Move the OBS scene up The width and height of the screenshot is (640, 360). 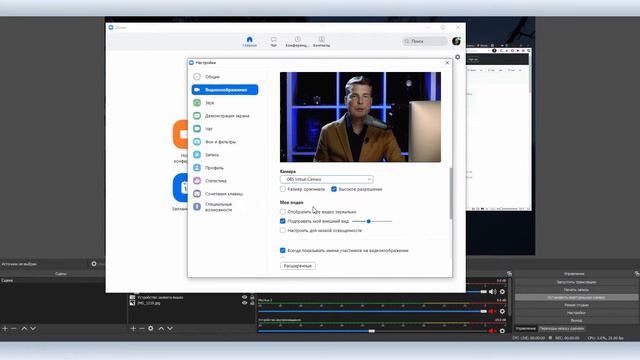(x=24, y=329)
